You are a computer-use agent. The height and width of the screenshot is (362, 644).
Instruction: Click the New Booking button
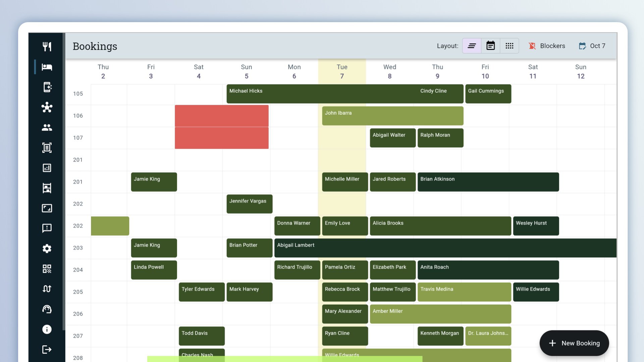(574, 343)
